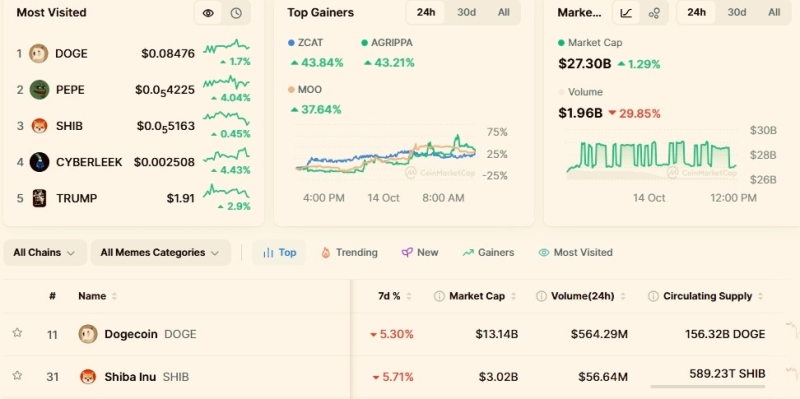Click the AGRIPPA top gainer
The width and height of the screenshot is (800, 399).
(388, 54)
